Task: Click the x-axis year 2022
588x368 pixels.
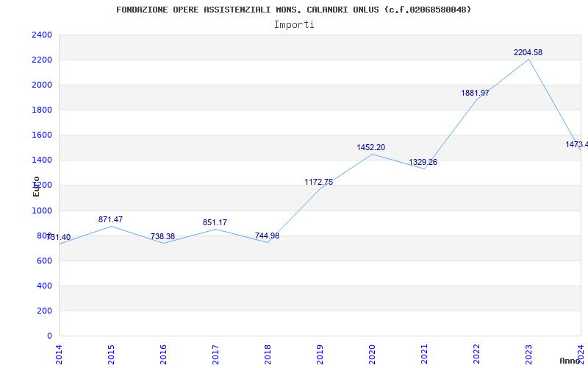Action: [476, 355]
